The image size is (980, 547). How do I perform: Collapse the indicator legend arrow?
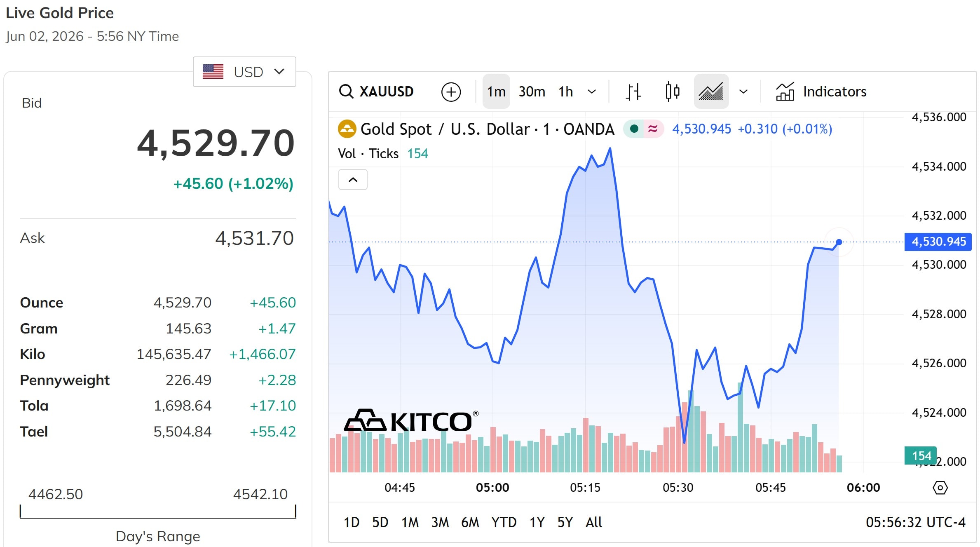353,180
